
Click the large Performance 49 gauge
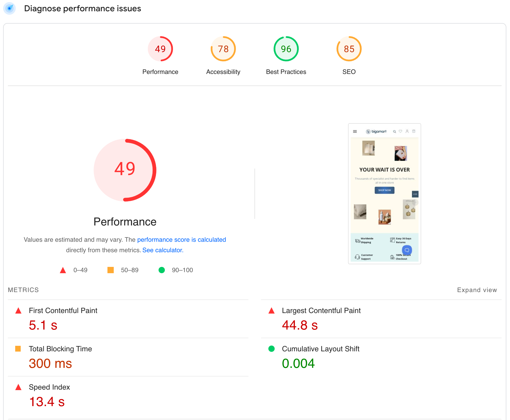(x=125, y=170)
